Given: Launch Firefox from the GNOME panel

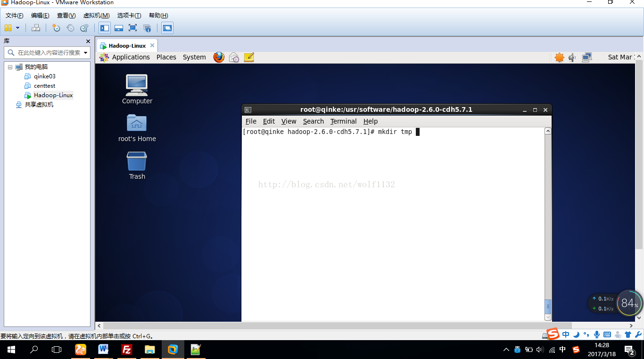Looking at the screenshot, I should [219, 57].
